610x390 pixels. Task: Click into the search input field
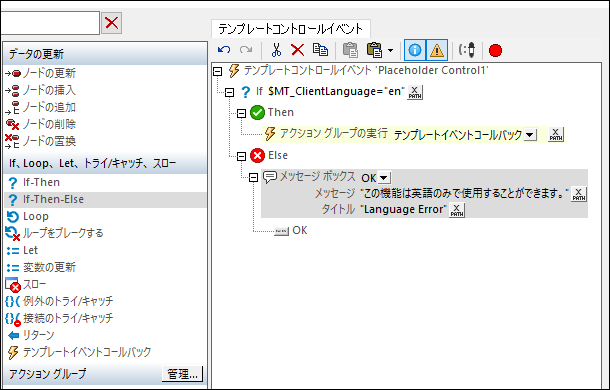point(50,23)
